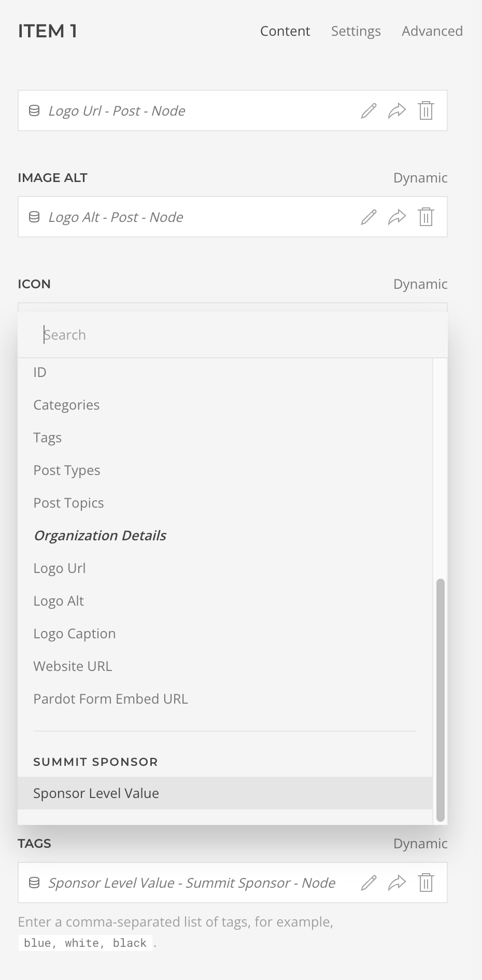The width and height of the screenshot is (482, 980).
Task: Edit Sponsor Level Value tags field pencil
Action: (x=368, y=883)
